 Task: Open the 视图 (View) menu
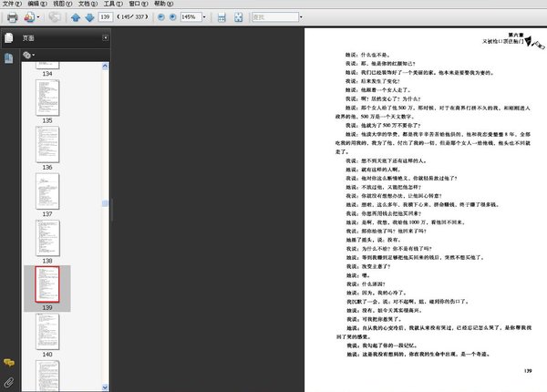(62, 4)
